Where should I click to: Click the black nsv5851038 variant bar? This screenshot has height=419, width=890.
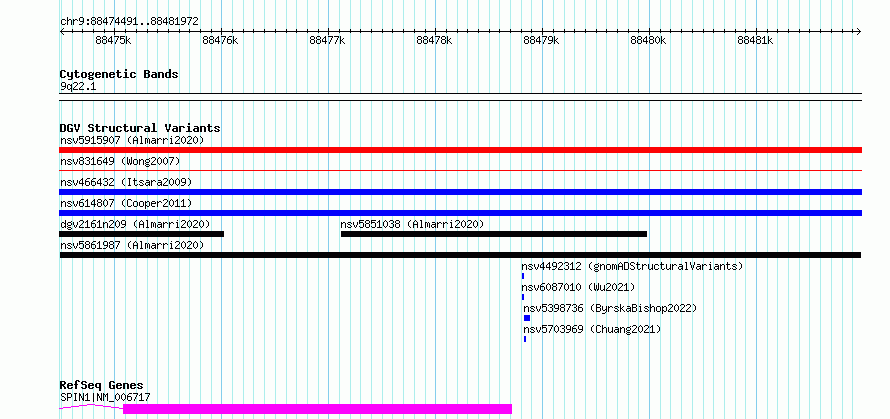point(494,234)
